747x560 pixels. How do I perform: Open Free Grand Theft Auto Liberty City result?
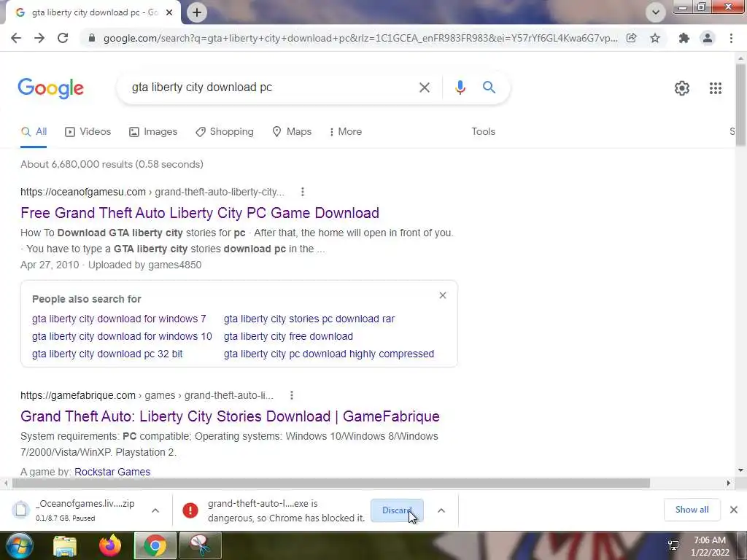coord(200,213)
